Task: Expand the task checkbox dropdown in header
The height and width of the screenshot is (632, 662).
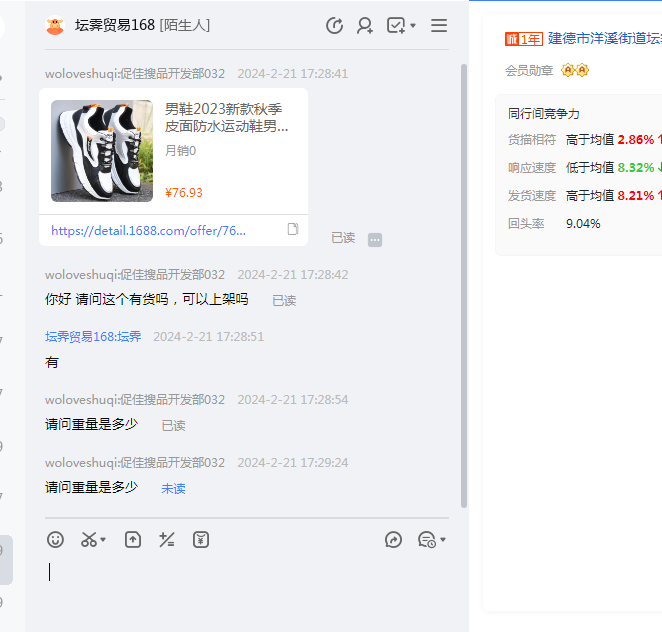Action: tap(413, 27)
